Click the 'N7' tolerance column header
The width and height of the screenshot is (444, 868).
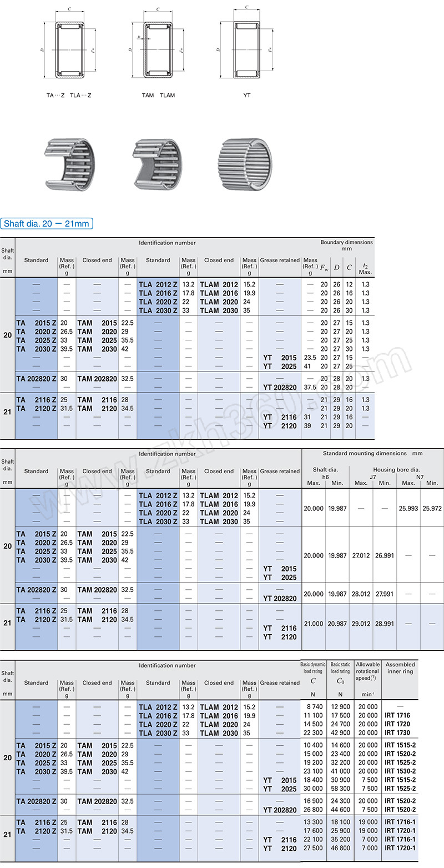(x=420, y=476)
